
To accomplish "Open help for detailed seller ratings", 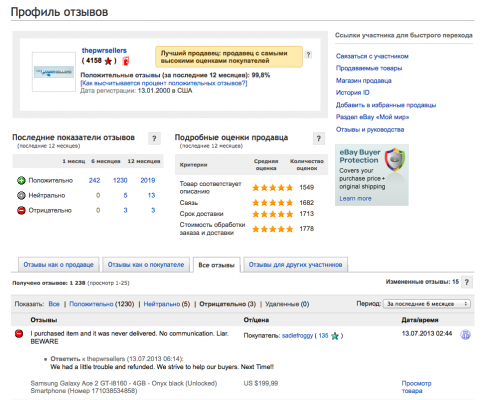I will click(319, 138).
